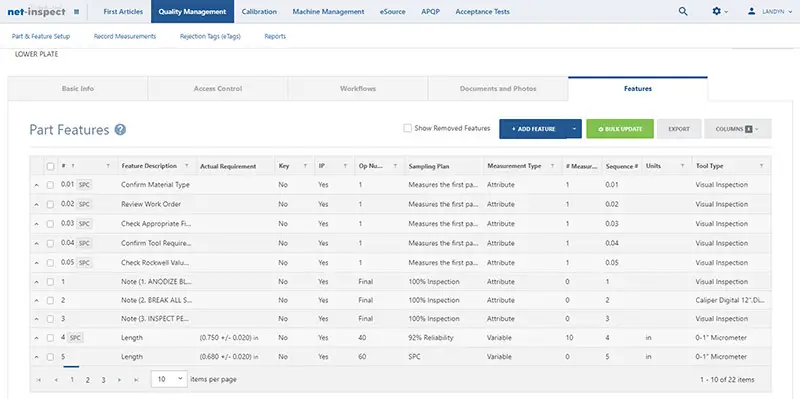800x399 pixels.
Task: Click the Bulk Update button
Action: point(620,129)
